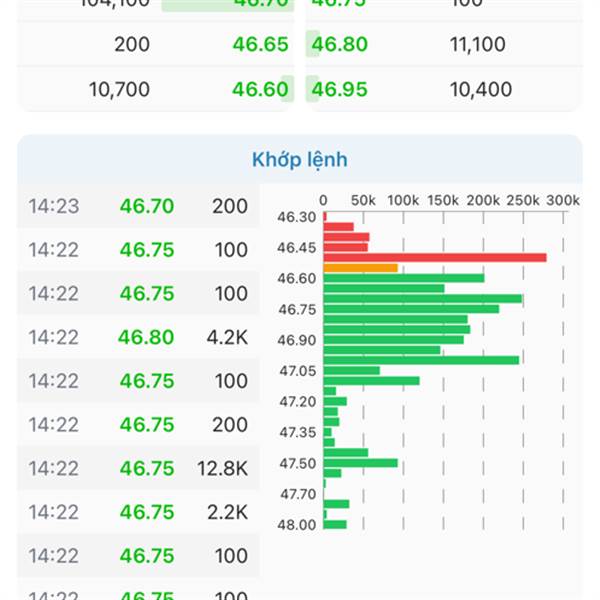Tap the 46.30 price label on chart
Viewport: 600px width, 600px height.
coord(297,217)
